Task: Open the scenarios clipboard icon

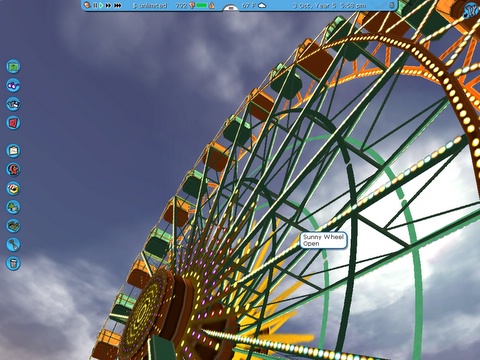Action: tap(13, 151)
